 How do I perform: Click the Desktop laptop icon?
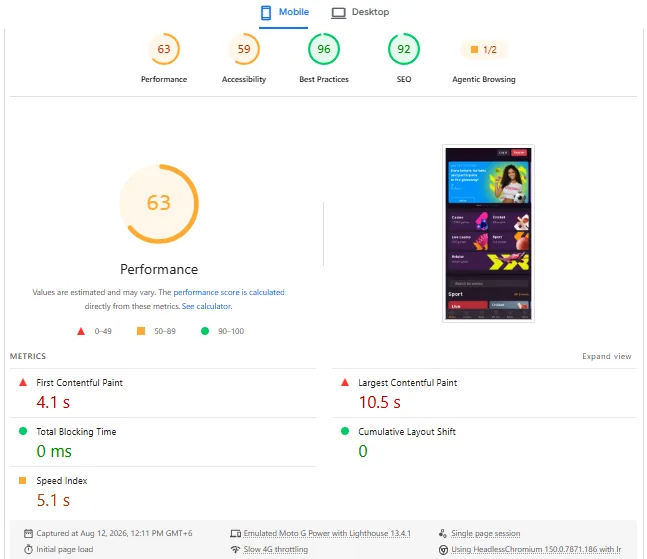tap(339, 13)
